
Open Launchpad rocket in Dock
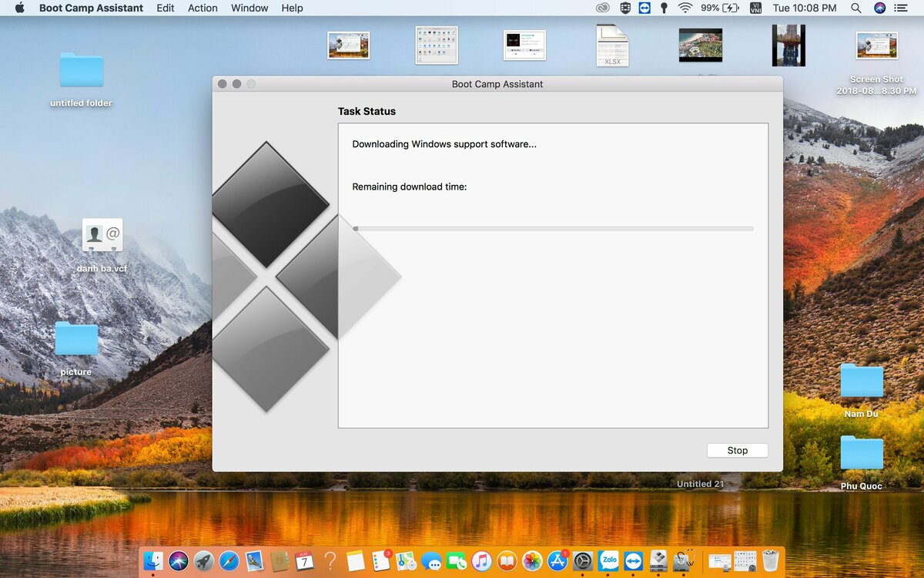pyautogui.click(x=204, y=560)
